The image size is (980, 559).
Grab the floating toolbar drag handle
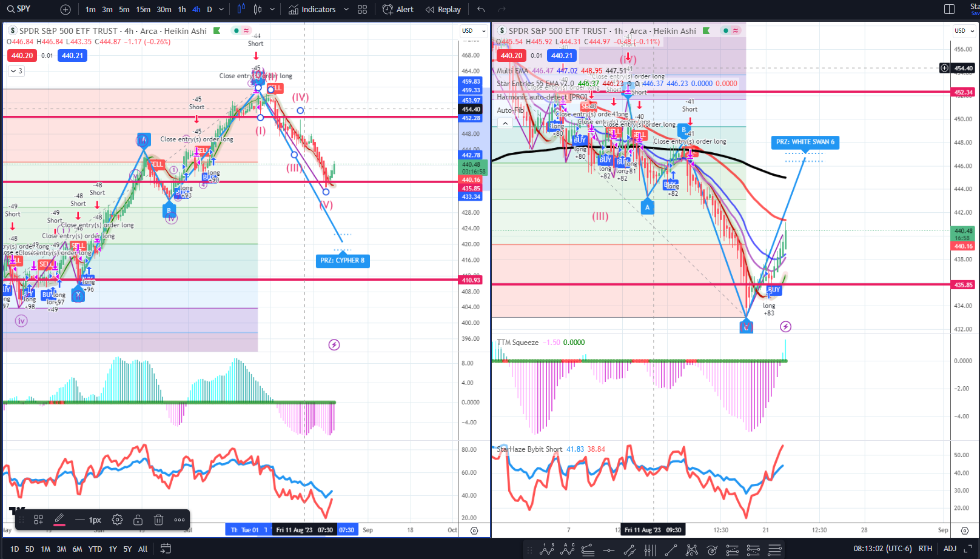pyautogui.click(x=21, y=520)
